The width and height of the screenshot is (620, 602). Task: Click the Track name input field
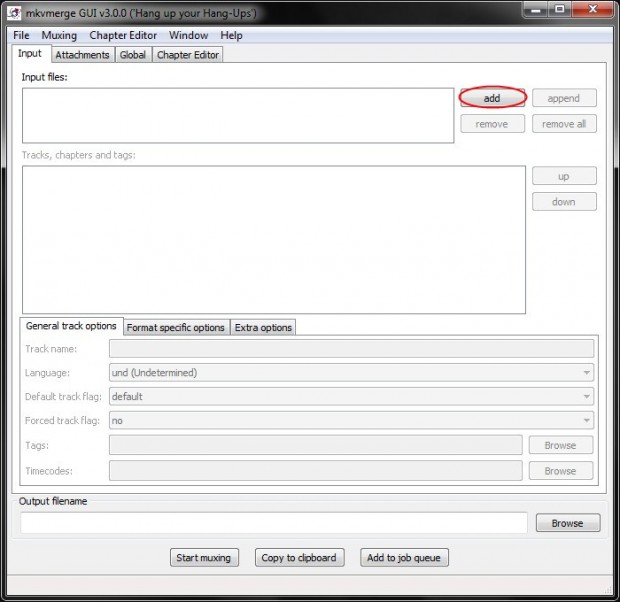[352, 348]
